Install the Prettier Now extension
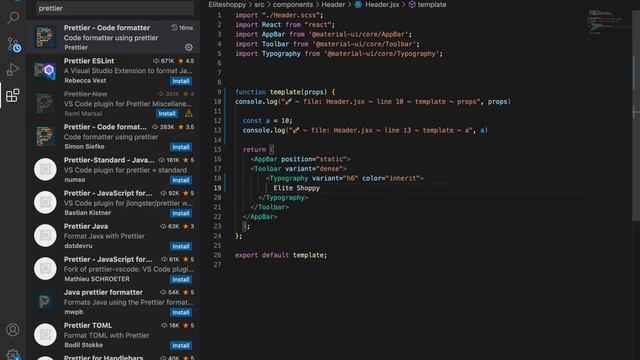This screenshot has width=640, height=360. (x=167, y=113)
